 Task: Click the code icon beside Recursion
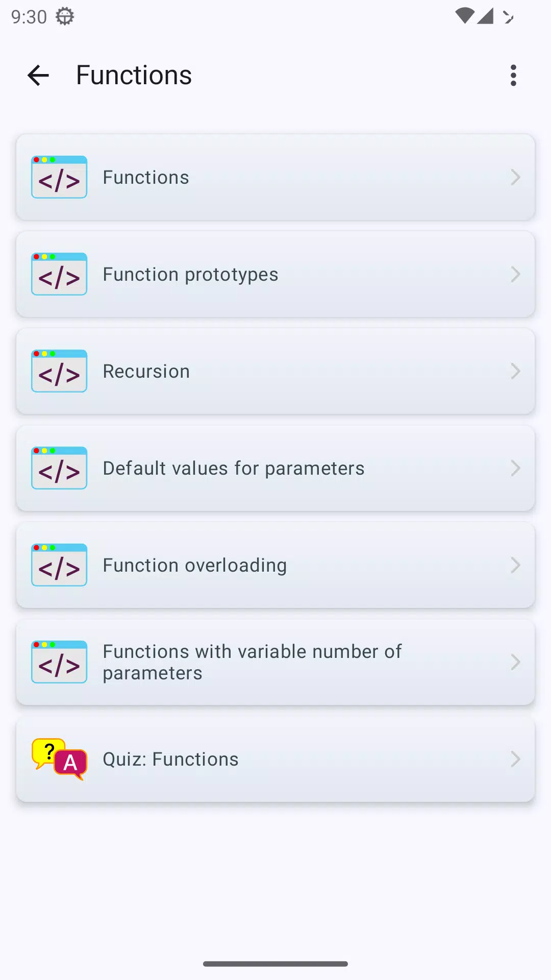[x=59, y=371]
